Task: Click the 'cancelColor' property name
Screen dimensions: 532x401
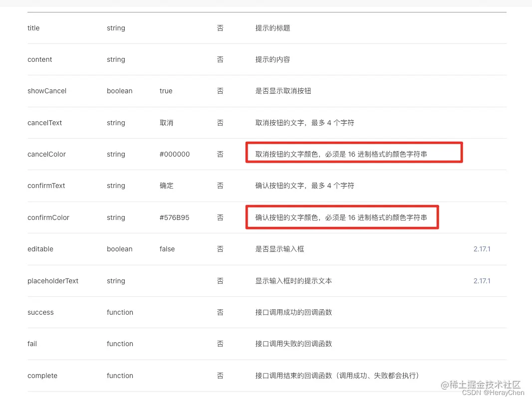Action: click(46, 154)
